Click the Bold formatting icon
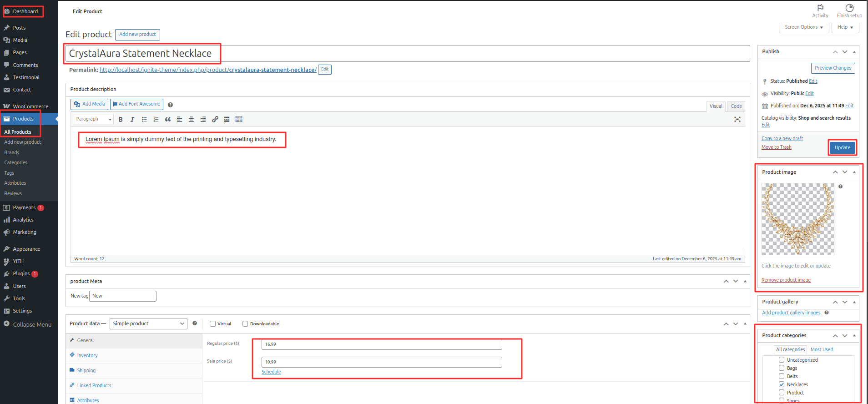Screen dimensions: 868x404 [121, 120]
